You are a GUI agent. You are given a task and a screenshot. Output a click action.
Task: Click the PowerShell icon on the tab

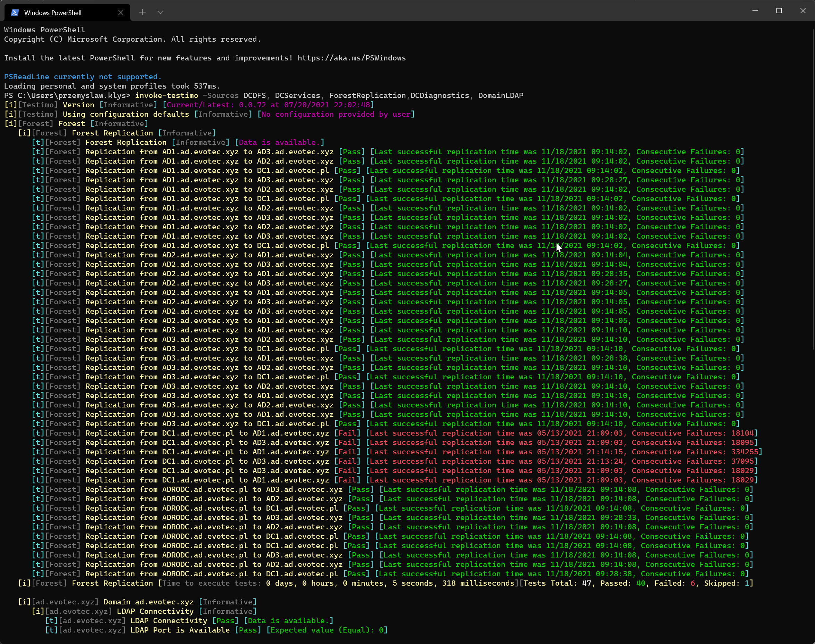click(x=15, y=12)
